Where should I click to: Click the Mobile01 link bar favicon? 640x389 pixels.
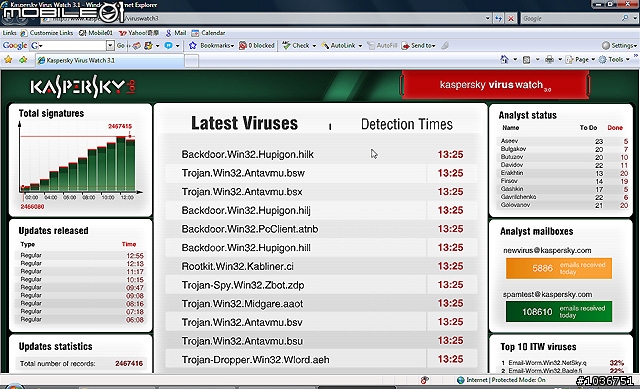coord(82,33)
